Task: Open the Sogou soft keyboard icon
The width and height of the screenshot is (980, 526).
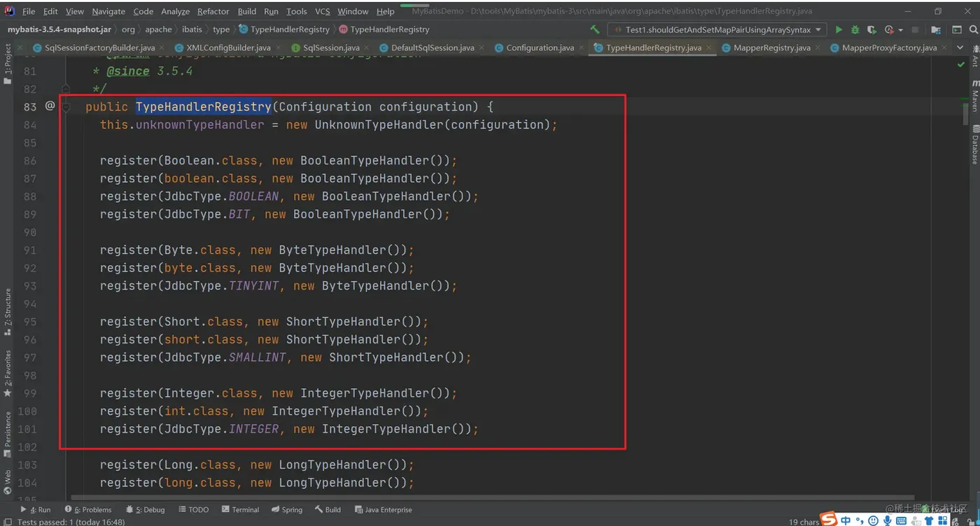Action: tap(900, 520)
